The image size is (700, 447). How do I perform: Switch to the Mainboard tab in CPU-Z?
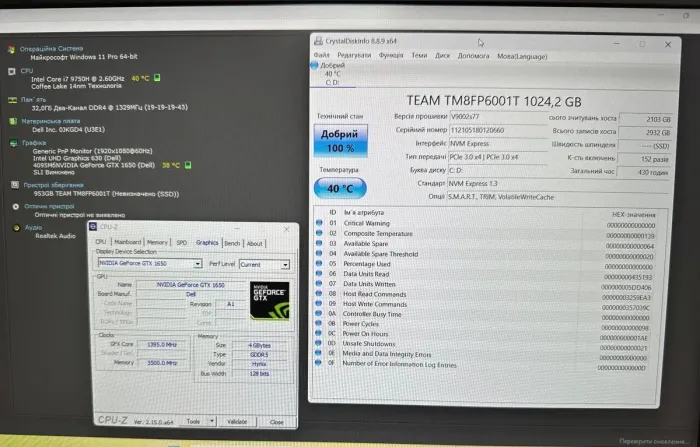click(127, 242)
